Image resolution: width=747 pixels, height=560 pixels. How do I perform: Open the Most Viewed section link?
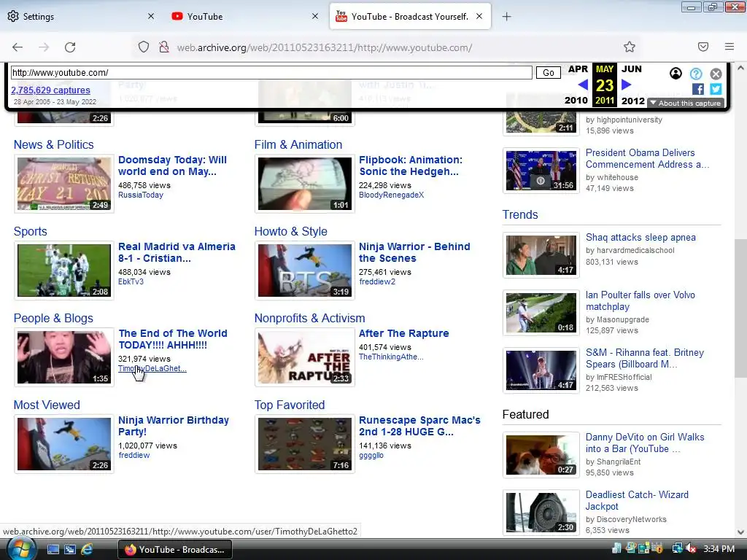pyautogui.click(x=47, y=405)
